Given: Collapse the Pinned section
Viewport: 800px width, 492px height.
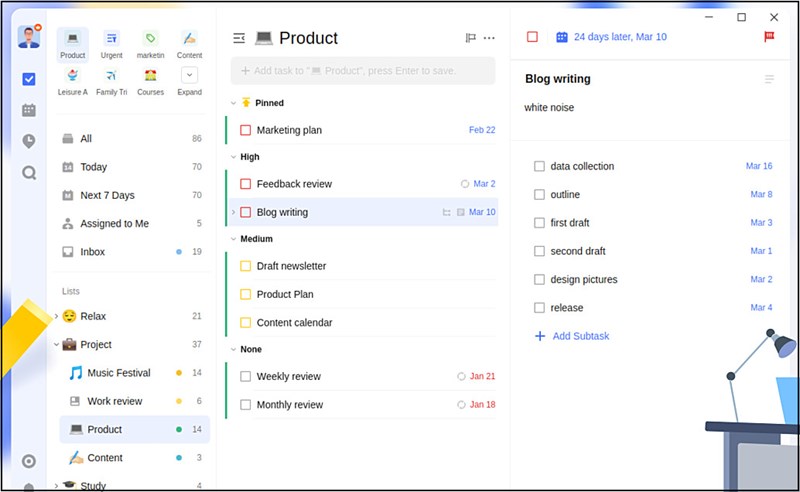Looking at the screenshot, I should (x=233, y=103).
